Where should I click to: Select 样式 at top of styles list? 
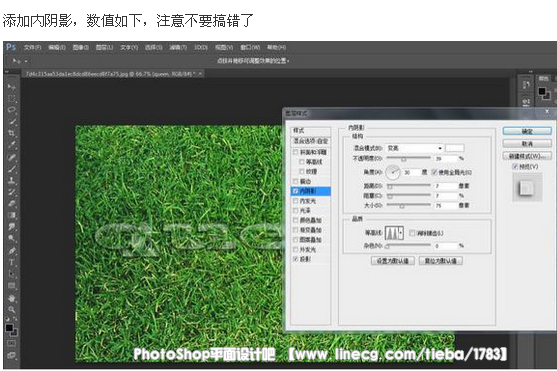click(311, 130)
